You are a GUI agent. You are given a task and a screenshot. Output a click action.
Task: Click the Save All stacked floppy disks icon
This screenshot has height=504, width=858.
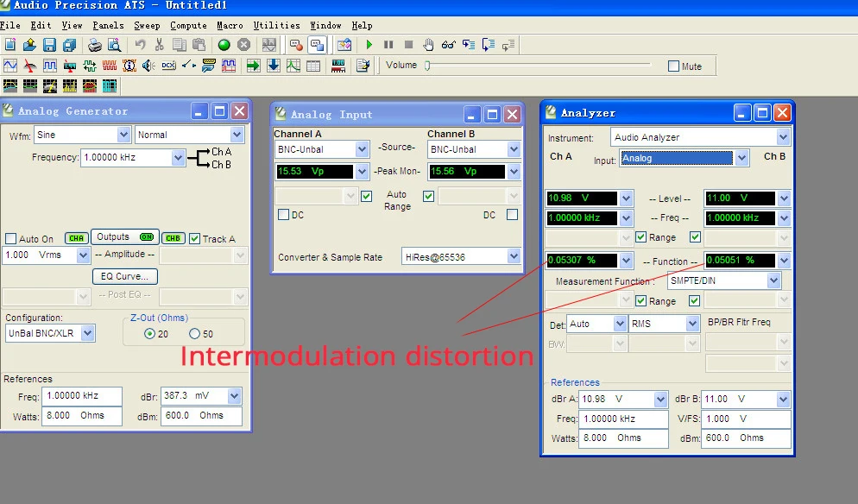pos(69,45)
